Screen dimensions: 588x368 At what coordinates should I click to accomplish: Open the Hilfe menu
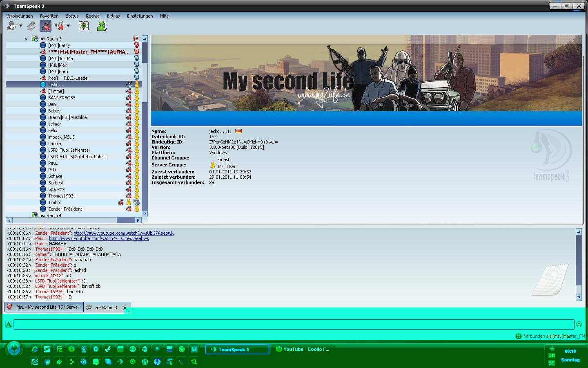(165, 16)
